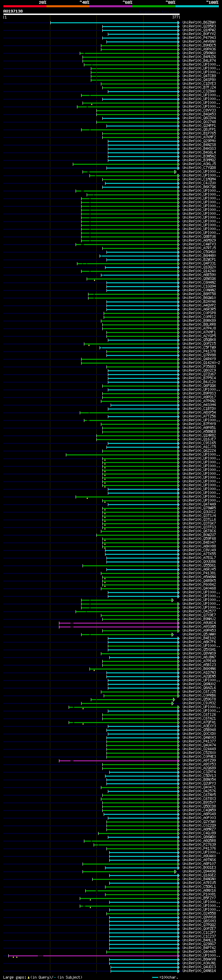Open hit UniRef100_B0FYV2

tap(199, 34)
